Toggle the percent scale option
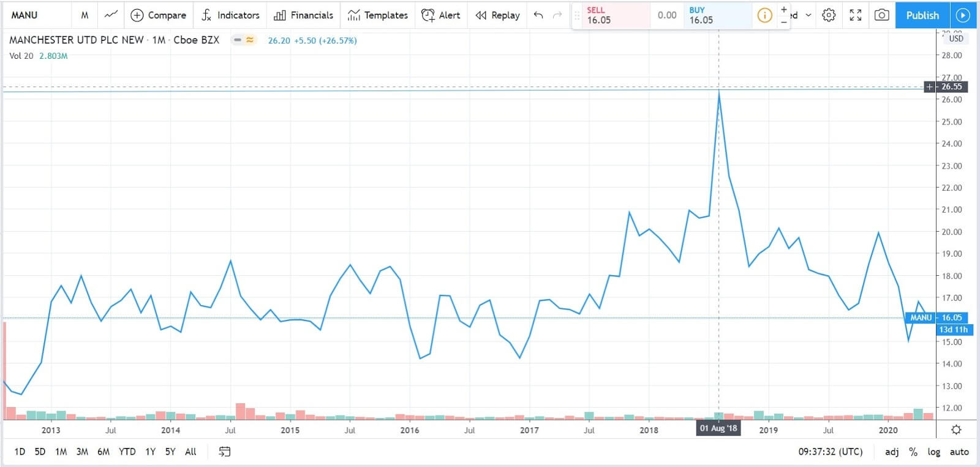The width and height of the screenshot is (980, 467). coord(913,452)
